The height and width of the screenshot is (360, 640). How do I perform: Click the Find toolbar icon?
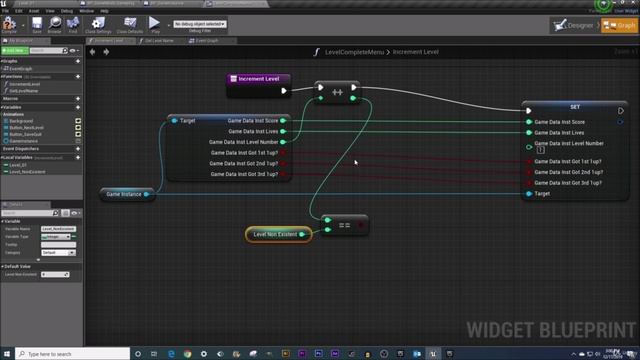73,24
